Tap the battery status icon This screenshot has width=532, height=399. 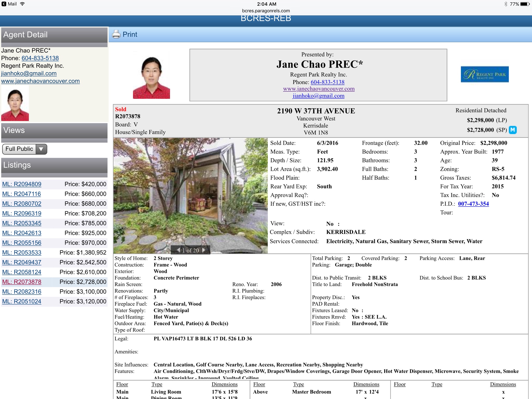(525, 4)
